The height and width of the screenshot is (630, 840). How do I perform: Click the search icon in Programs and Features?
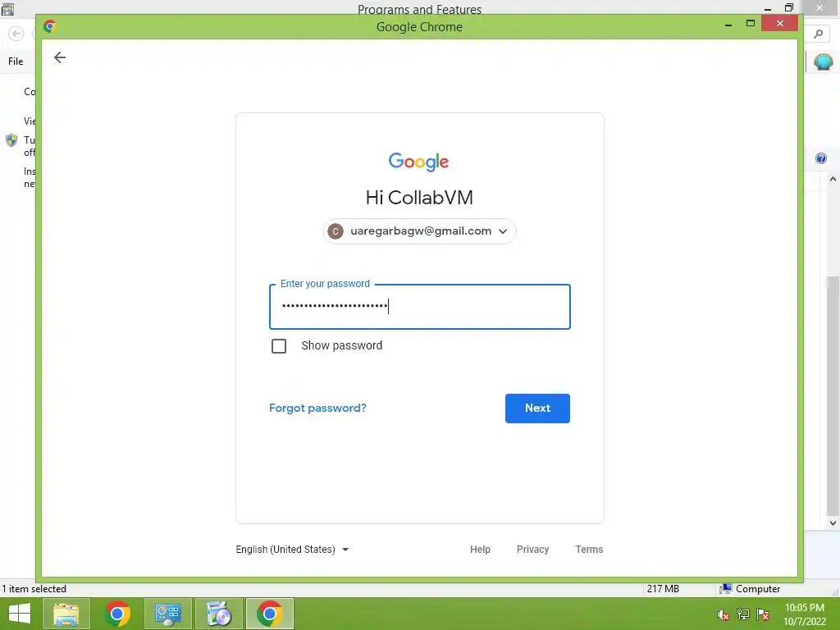(818, 34)
